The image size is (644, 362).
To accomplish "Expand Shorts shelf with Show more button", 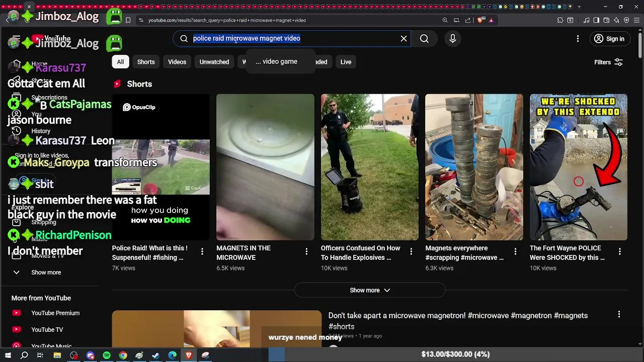I will click(x=370, y=290).
